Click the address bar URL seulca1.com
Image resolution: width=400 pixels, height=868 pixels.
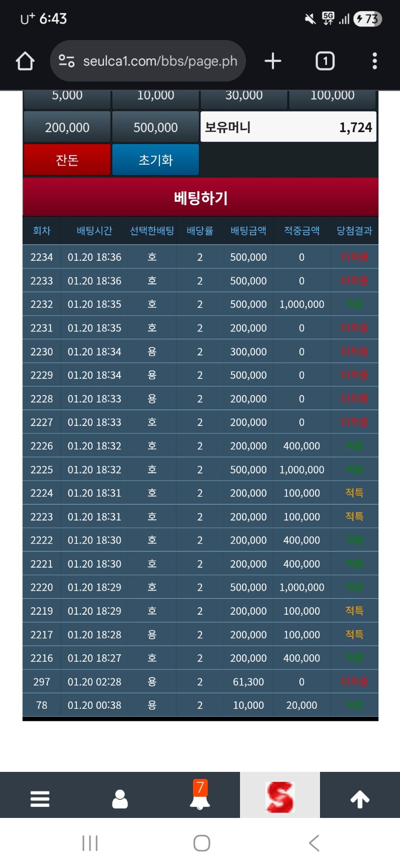pyautogui.click(x=160, y=61)
